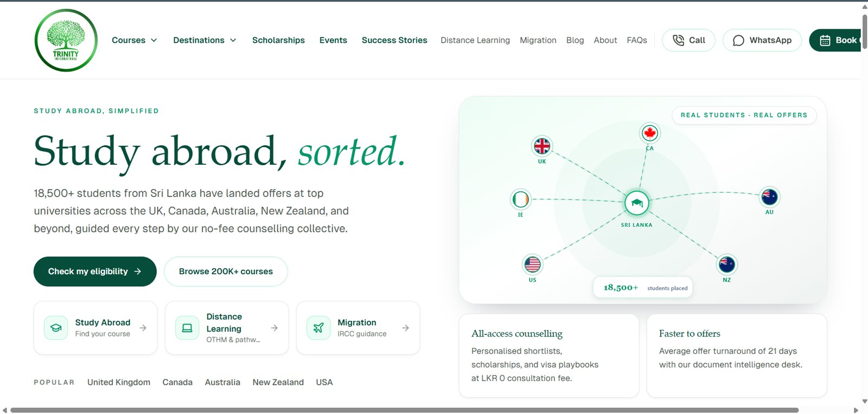Image resolution: width=868 pixels, height=414 pixels.
Task: Click the Sri Lanka graduation cap hub
Action: (x=637, y=203)
